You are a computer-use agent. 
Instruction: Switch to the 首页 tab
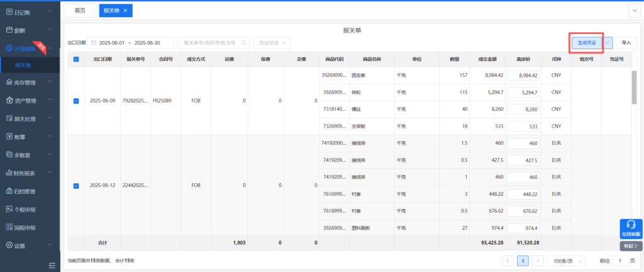tap(80, 11)
